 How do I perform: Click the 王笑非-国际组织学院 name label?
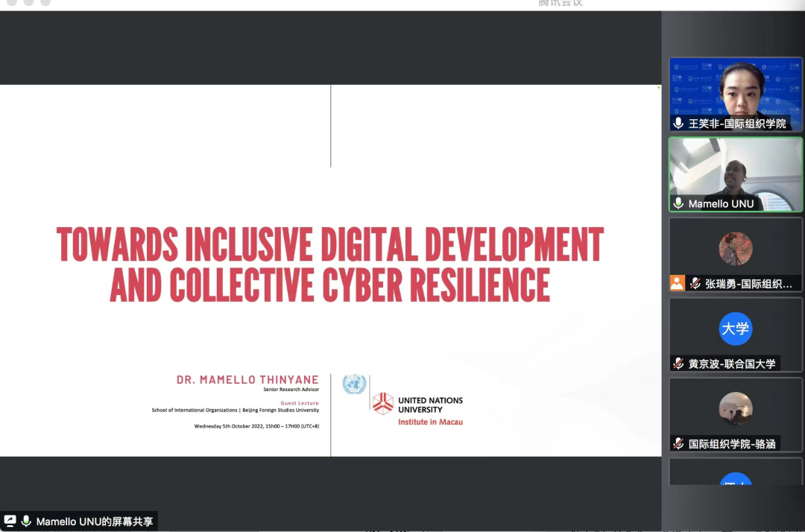[736, 124]
